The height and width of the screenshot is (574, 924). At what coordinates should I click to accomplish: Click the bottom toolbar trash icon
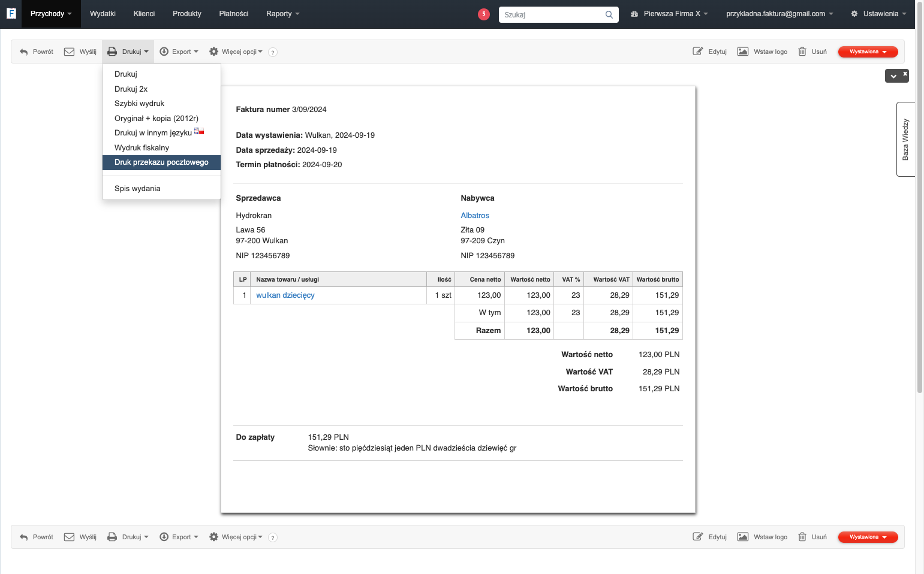coord(802,537)
